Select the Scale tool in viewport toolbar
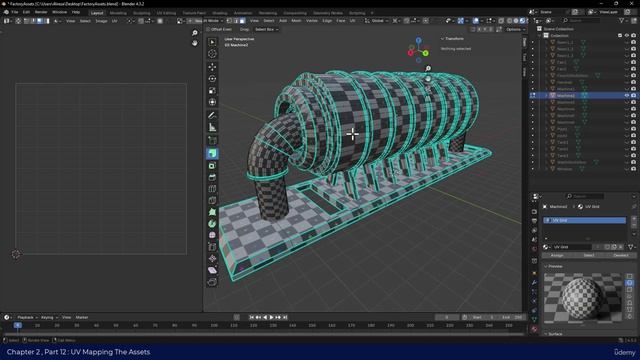 coord(212,91)
